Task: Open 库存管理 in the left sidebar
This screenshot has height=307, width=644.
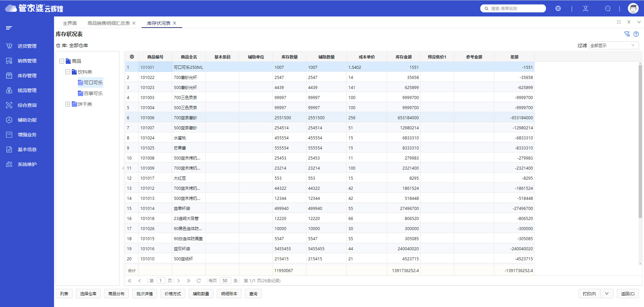Action: click(x=27, y=76)
